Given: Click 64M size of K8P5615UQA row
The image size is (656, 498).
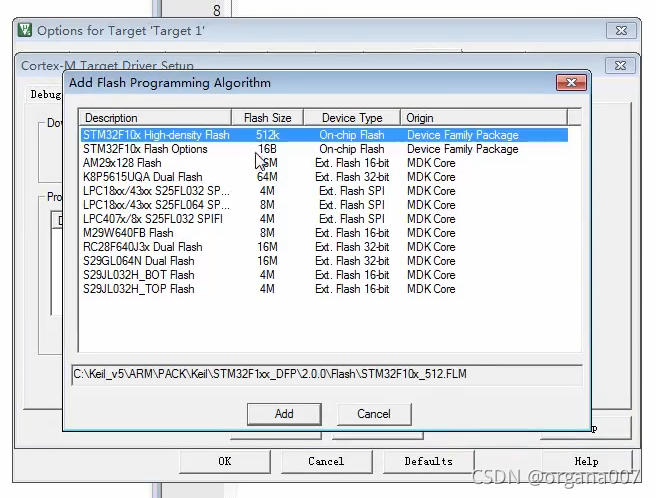Looking at the screenshot, I should pyautogui.click(x=267, y=177).
